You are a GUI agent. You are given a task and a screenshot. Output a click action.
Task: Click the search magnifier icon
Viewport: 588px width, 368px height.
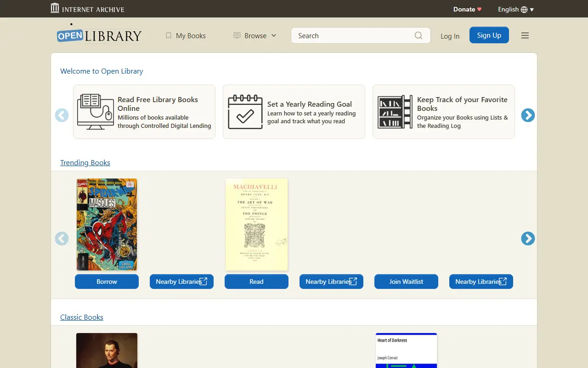point(418,35)
